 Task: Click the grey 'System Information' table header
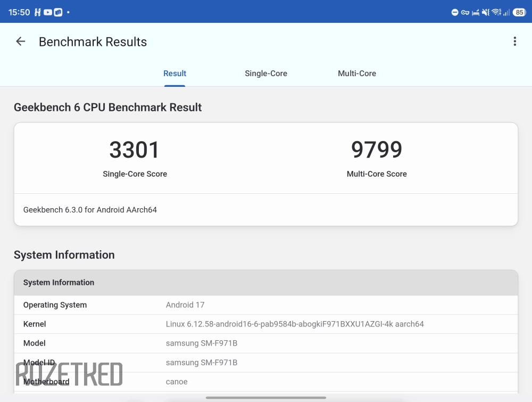tap(266, 283)
